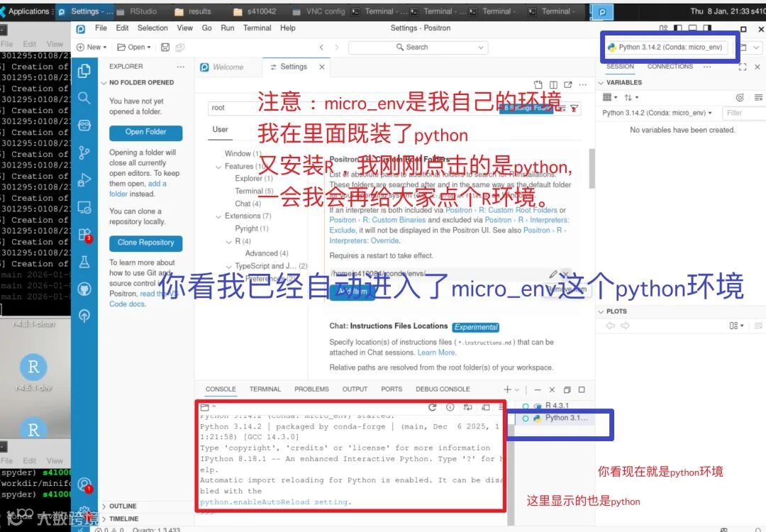The image size is (766, 532).
Task: Toggle the secondary side bar visibility
Action: click(x=707, y=28)
